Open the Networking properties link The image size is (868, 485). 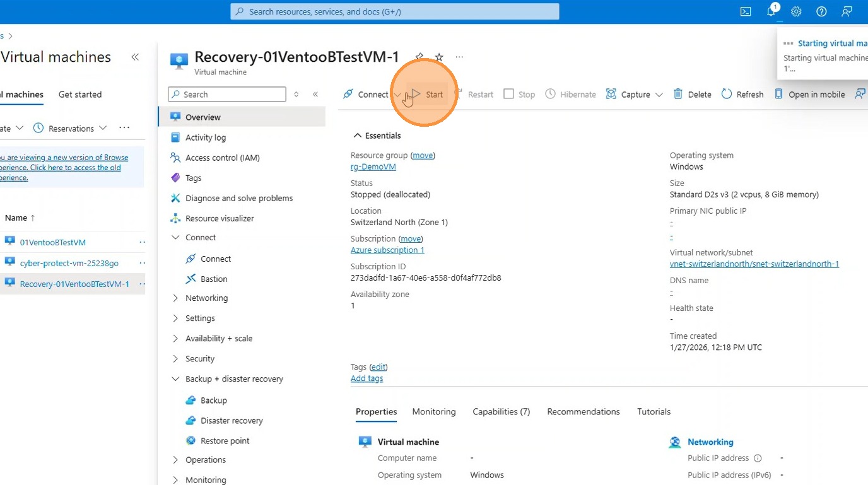pyautogui.click(x=710, y=442)
